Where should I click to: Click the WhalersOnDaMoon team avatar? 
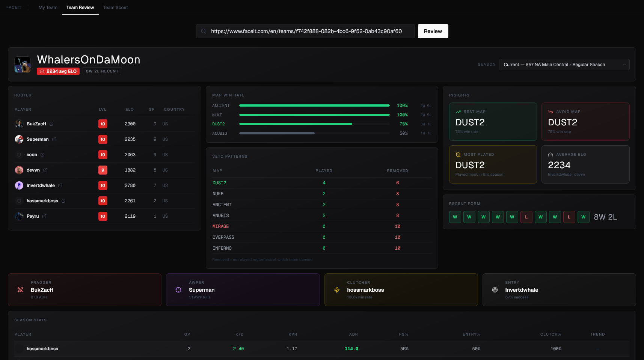coord(23,65)
